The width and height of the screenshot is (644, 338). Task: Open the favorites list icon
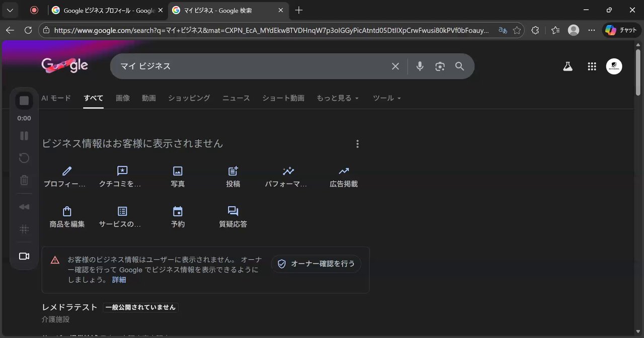tap(555, 30)
